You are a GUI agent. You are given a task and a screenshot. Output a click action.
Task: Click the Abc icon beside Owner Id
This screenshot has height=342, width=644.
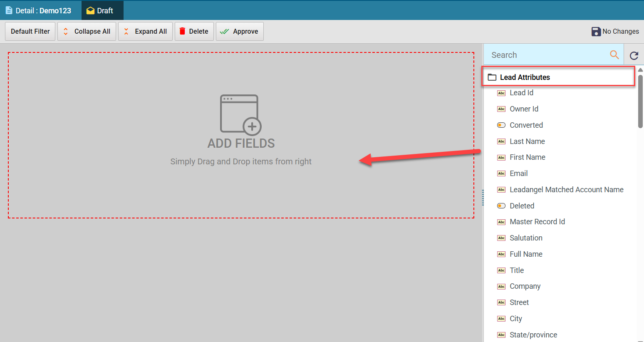501,109
